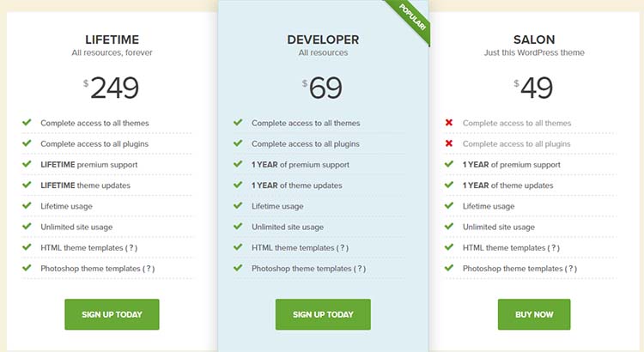Image resolution: width=644 pixels, height=352 pixels.
Task: Click checkmark beside Salon plan 'HTML theme templates'
Action: [449, 247]
